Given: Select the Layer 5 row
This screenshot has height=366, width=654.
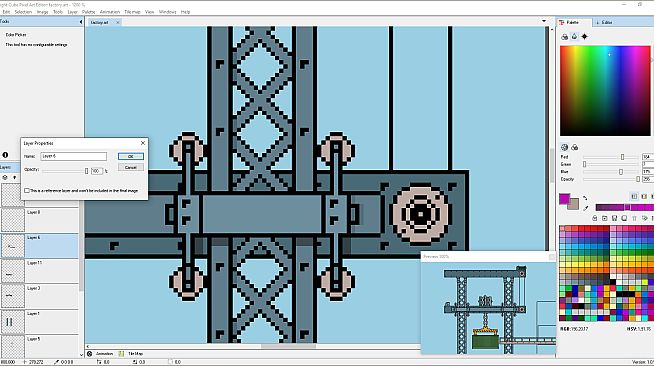Looking at the screenshot, I should click(x=40, y=346).
